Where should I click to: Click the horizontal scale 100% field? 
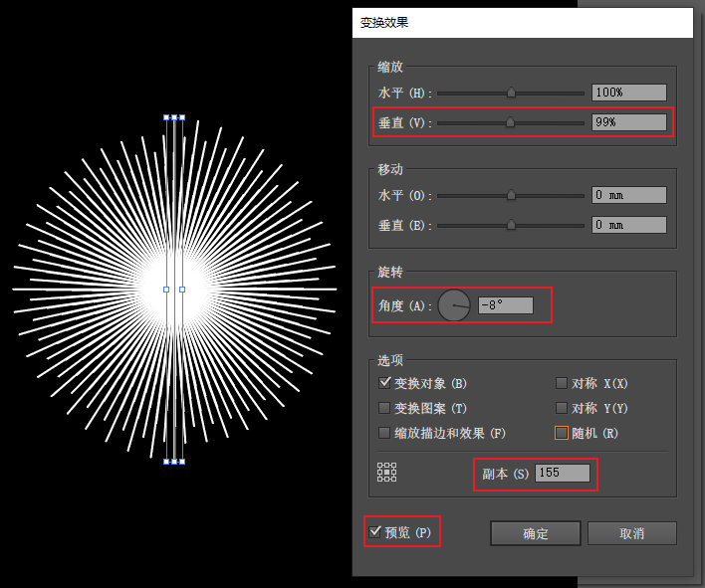tap(629, 93)
